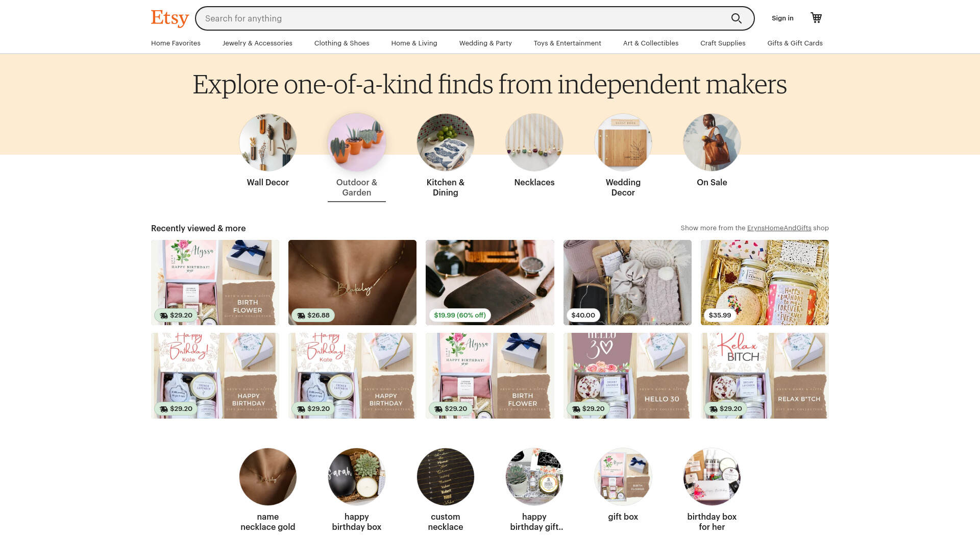Open the Hello 30 gift box listing
The image size is (980, 536).
click(627, 376)
